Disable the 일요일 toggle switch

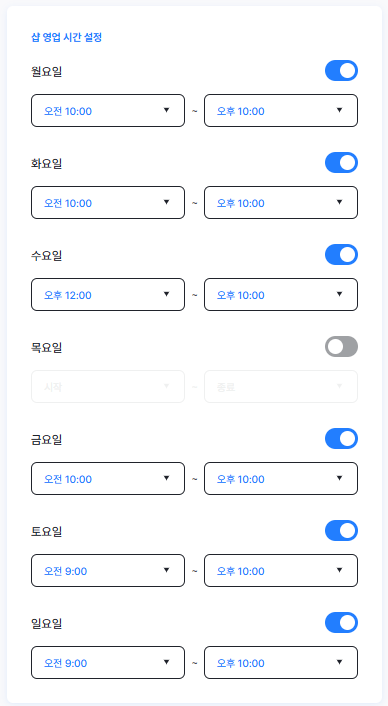[x=341, y=622]
